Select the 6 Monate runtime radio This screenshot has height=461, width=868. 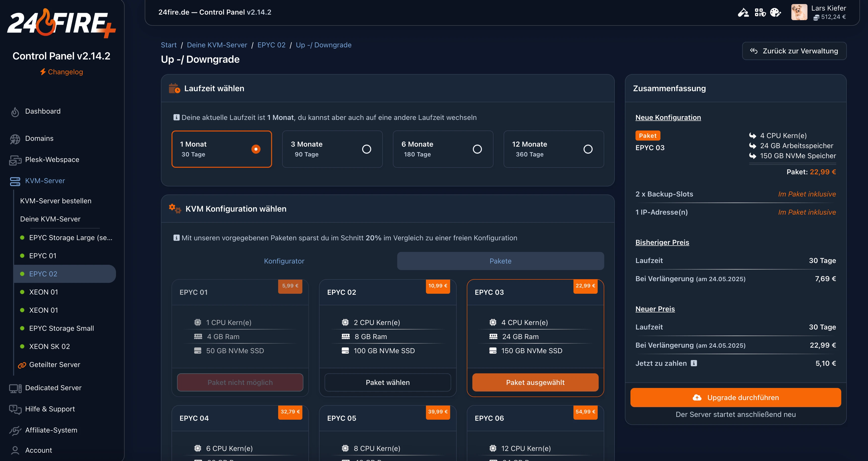tap(477, 149)
